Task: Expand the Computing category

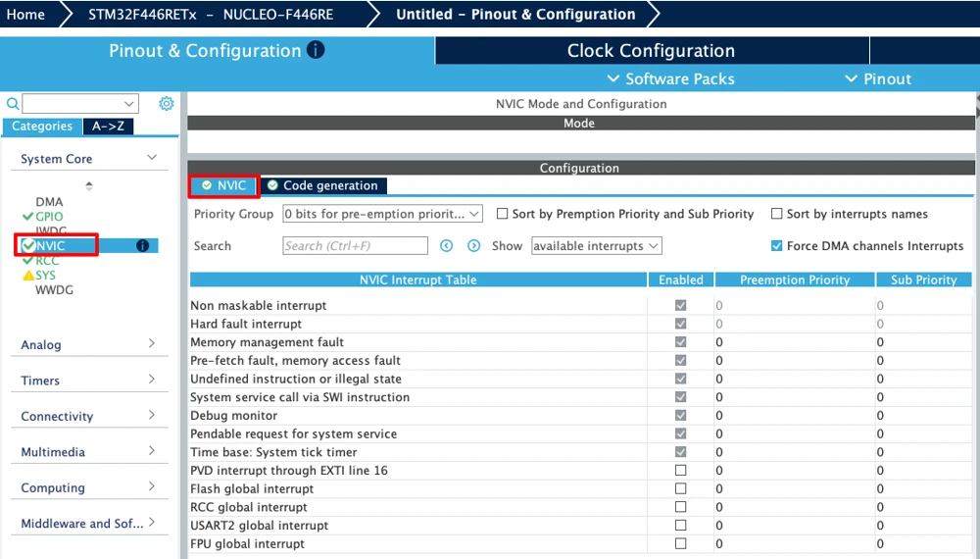Action: [x=152, y=485]
